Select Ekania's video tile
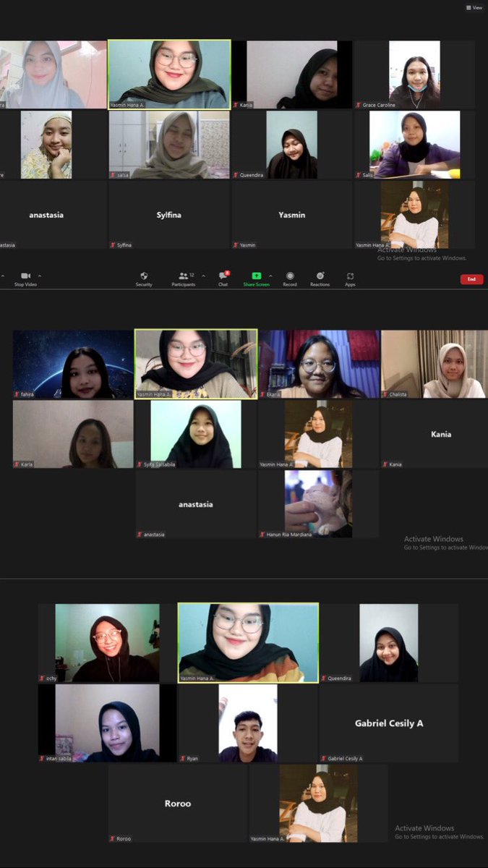Viewport: 488px width, 868px height. click(x=320, y=365)
